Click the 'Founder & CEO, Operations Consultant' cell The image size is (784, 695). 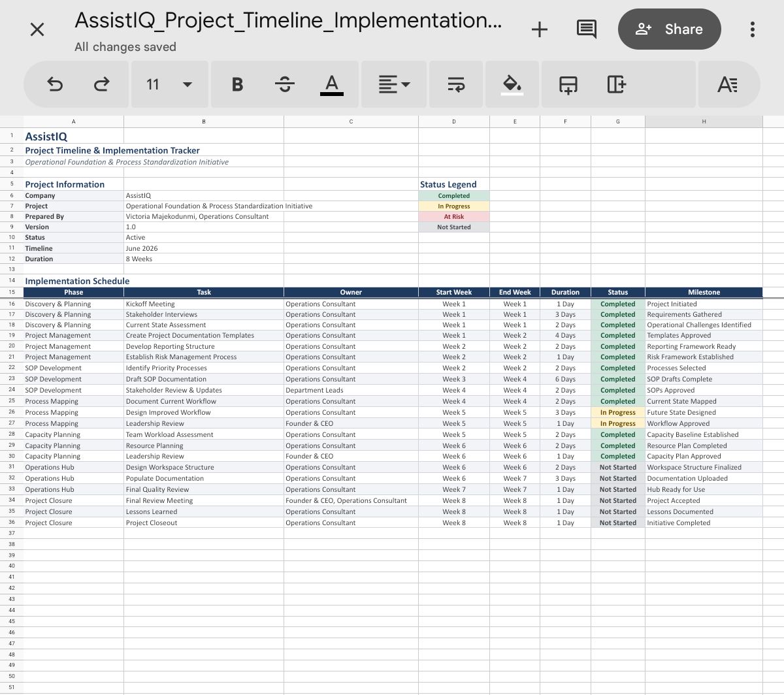351,500
